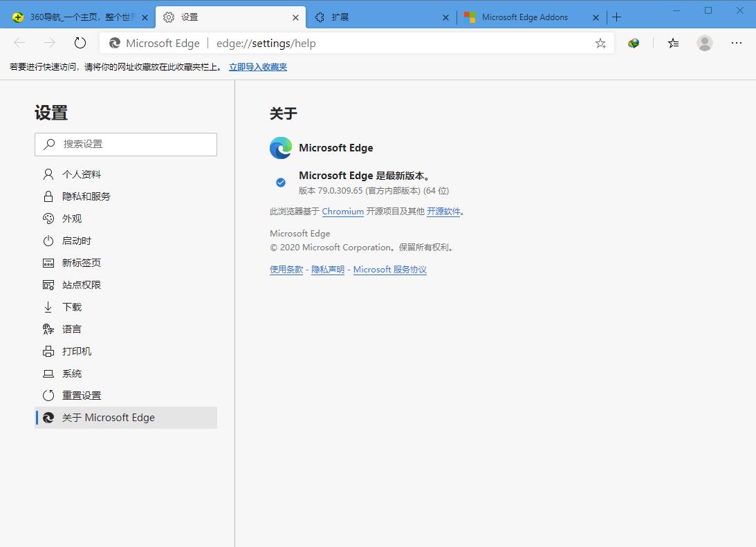Close the 设置 tab
Screen dimensions: 756x547
tap(295, 17)
